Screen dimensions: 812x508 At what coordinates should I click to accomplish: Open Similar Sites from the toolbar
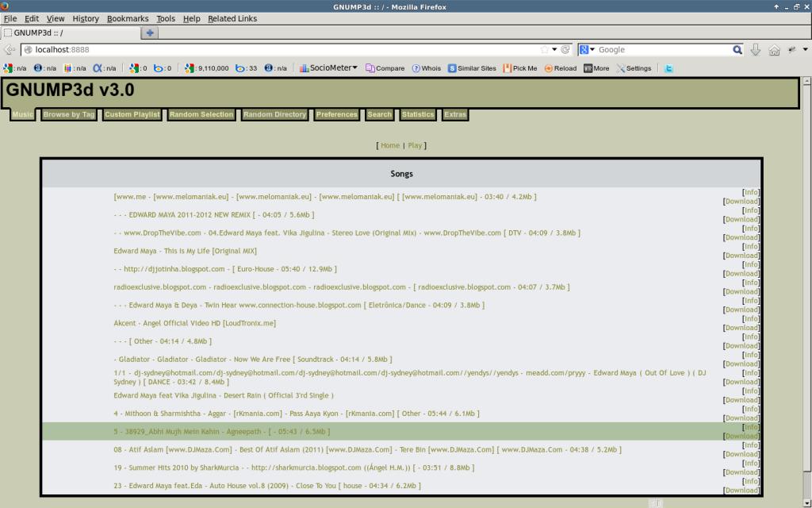[x=472, y=68]
